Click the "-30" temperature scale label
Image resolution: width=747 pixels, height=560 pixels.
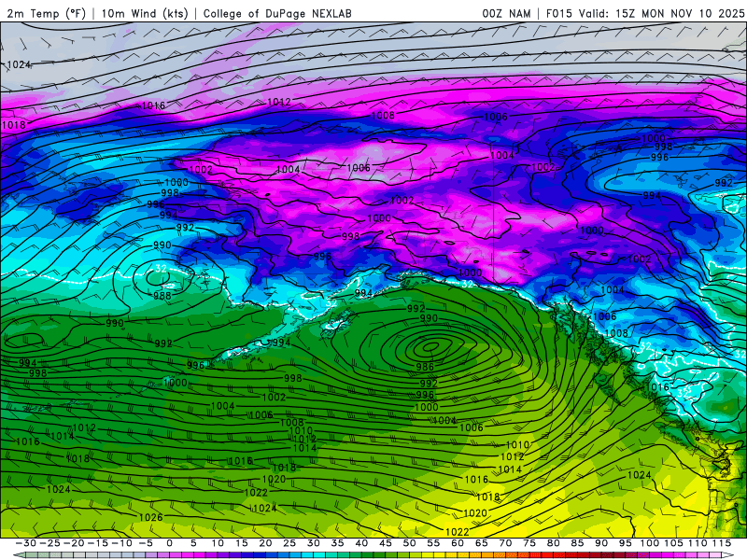coord(26,543)
